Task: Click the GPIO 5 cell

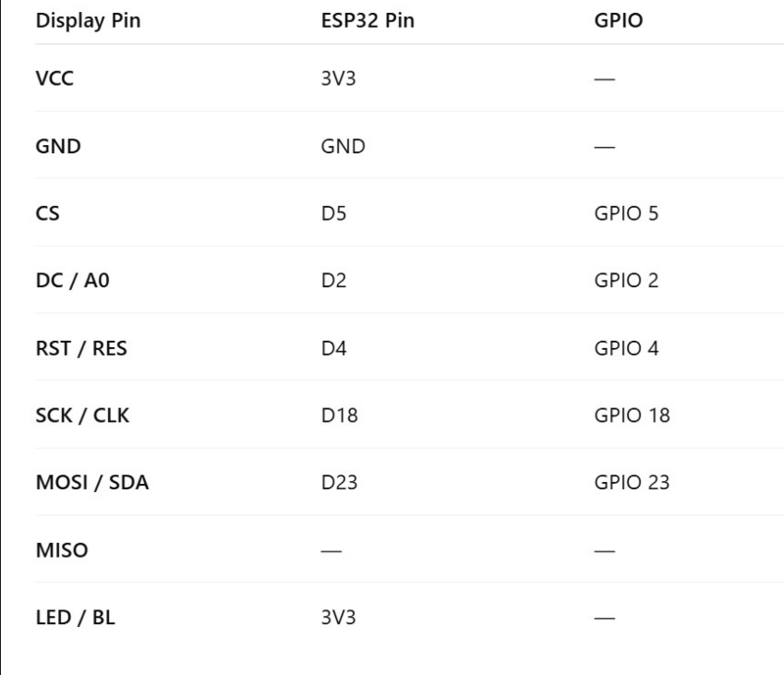Action: coord(626,213)
